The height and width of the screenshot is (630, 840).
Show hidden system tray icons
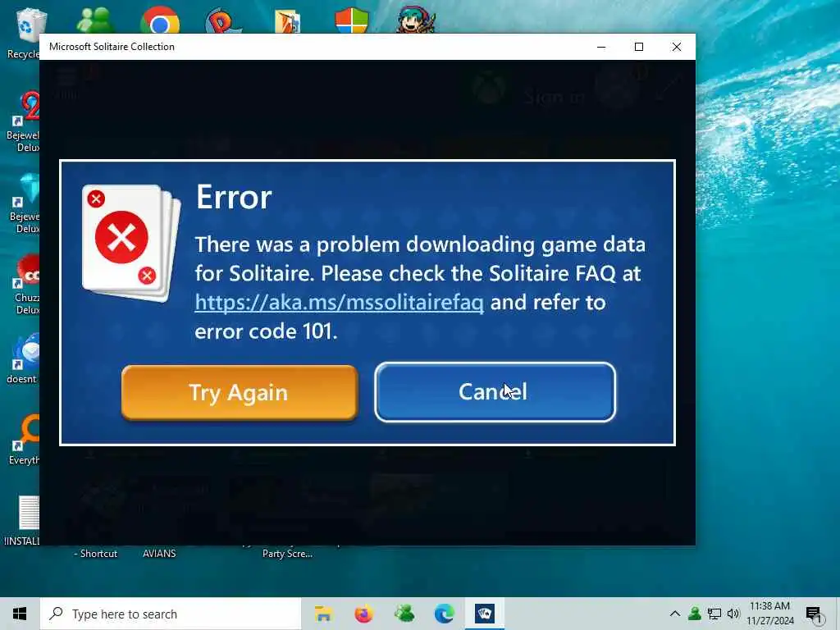[x=675, y=614]
